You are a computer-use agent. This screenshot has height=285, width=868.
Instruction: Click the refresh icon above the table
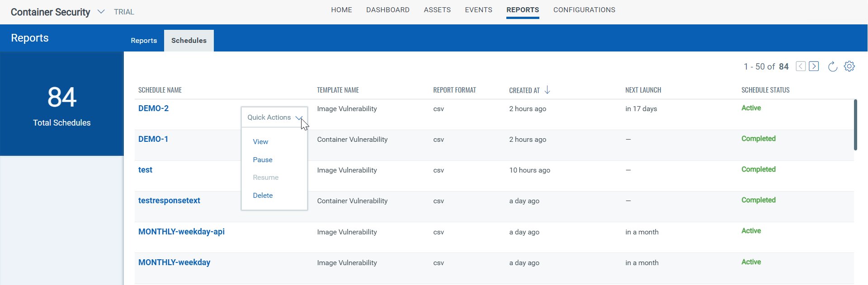click(832, 67)
